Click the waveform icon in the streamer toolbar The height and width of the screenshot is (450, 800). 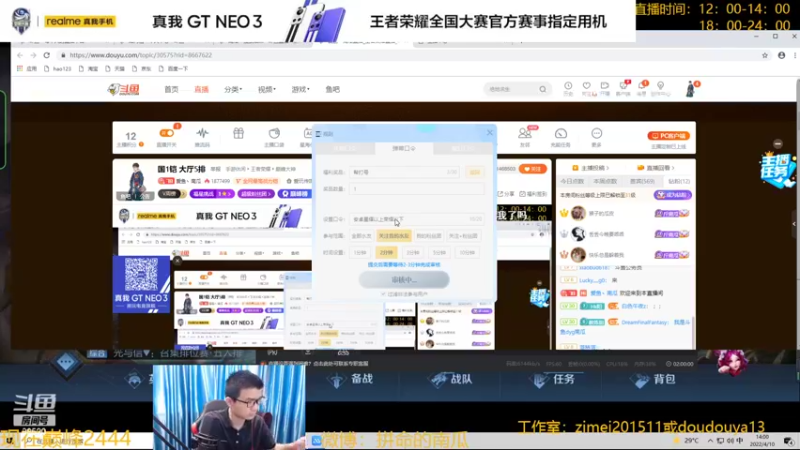(x=202, y=134)
